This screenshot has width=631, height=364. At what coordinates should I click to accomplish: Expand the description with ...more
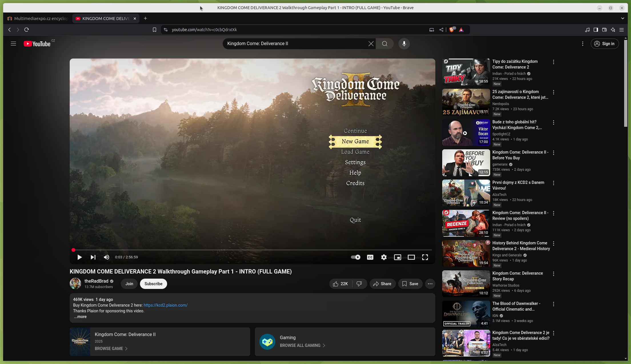click(80, 317)
